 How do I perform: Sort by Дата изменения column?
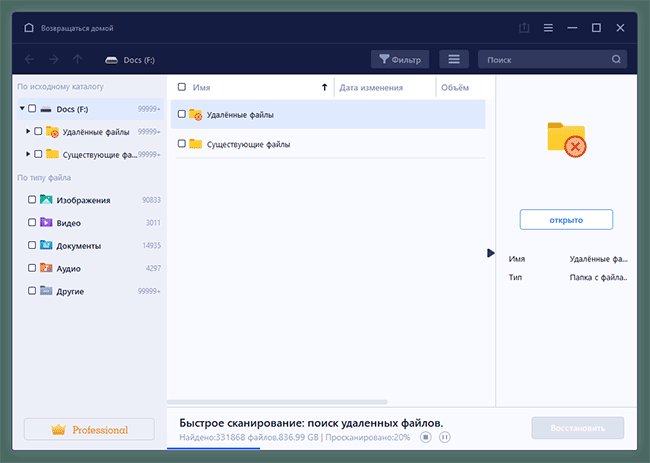371,87
